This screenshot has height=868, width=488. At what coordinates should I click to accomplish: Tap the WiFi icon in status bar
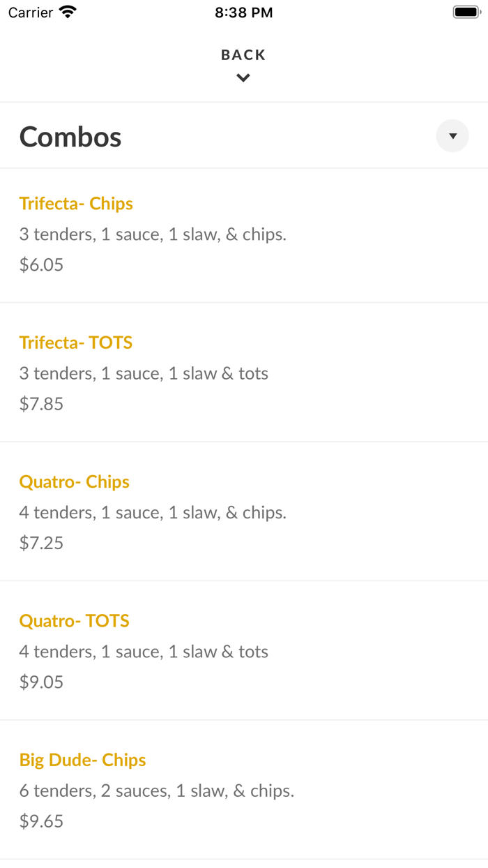click(x=67, y=12)
